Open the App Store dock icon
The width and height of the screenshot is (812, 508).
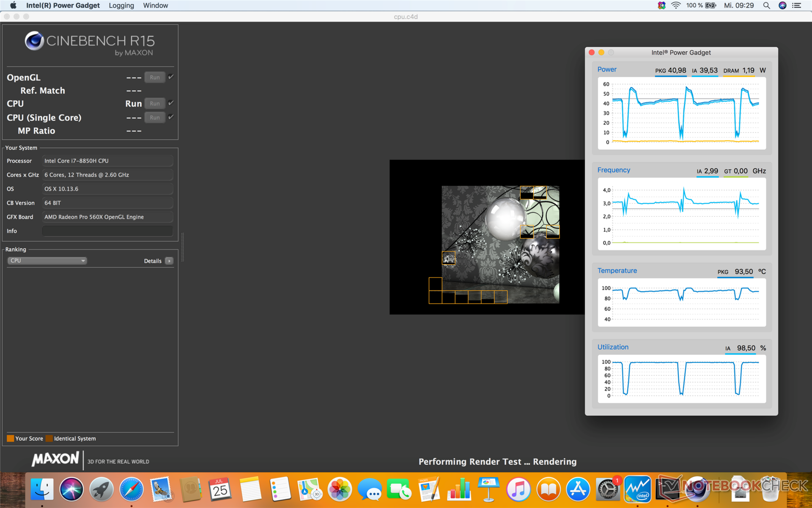578,489
